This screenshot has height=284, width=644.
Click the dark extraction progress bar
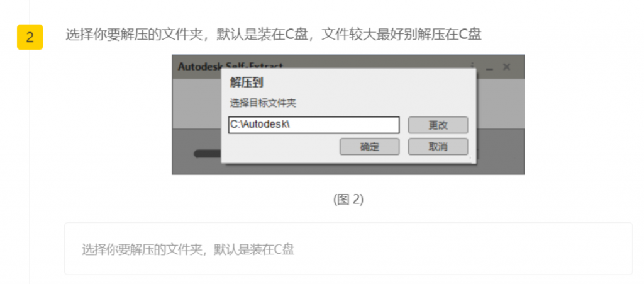[x=208, y=154]
